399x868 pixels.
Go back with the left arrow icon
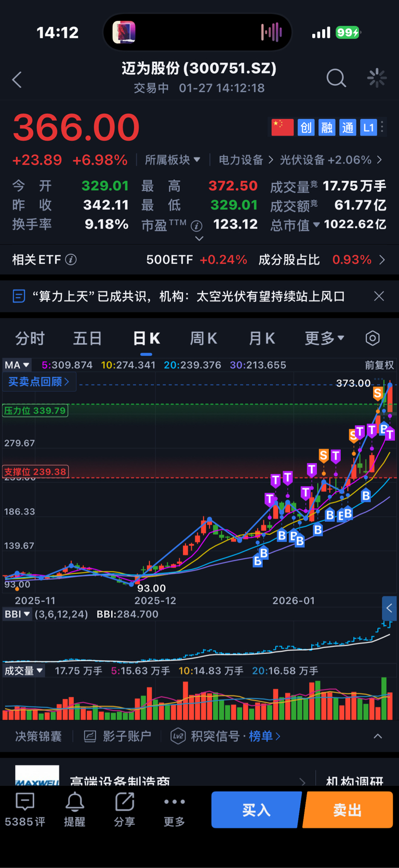click(17, 80)
